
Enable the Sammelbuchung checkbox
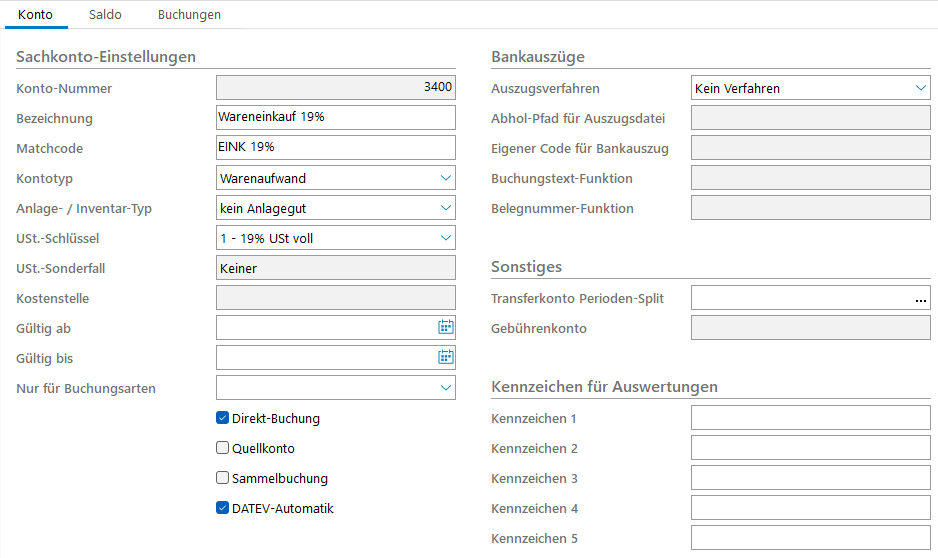click(223, 479)
